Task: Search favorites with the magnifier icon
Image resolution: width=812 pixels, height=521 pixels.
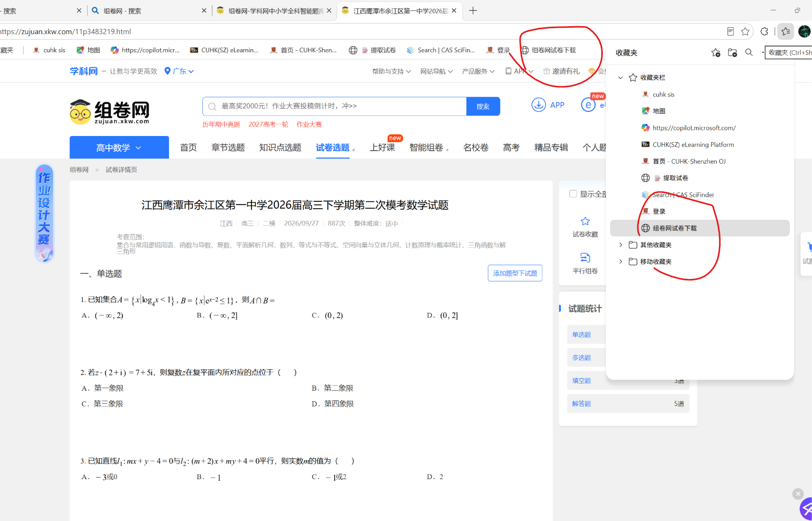Action: [x=749, y=52]
